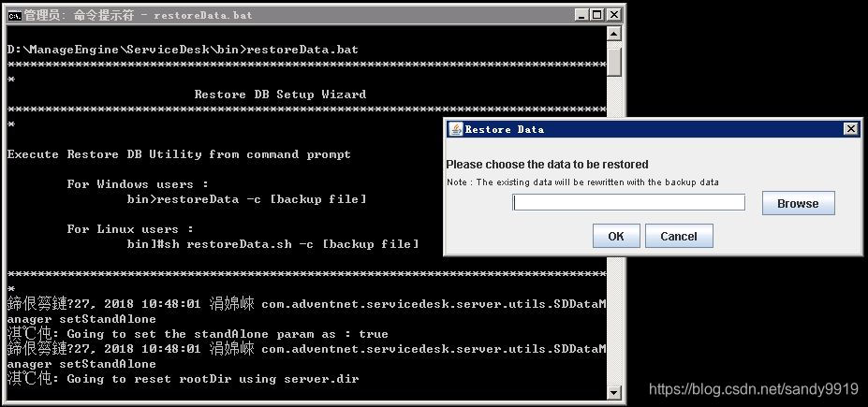Click 'Going to reset rootDir using server.dir' line
868x407 pixels.
point(183,379)
